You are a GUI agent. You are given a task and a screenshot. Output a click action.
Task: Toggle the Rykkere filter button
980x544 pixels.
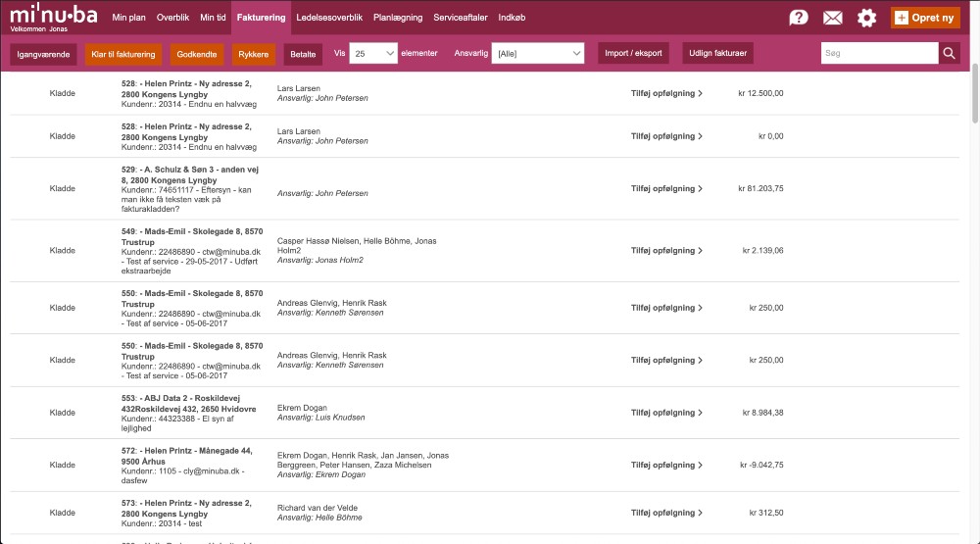click(253, 54)
